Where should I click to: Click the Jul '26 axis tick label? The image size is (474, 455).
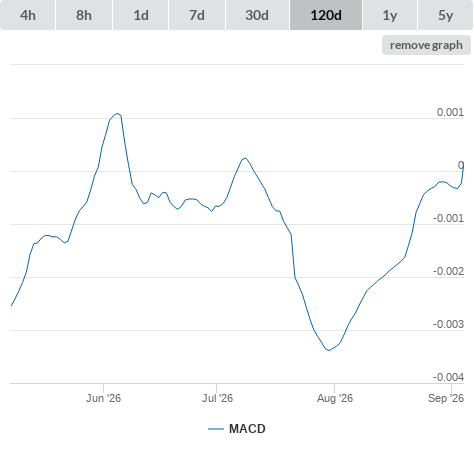tap(217, 398)
